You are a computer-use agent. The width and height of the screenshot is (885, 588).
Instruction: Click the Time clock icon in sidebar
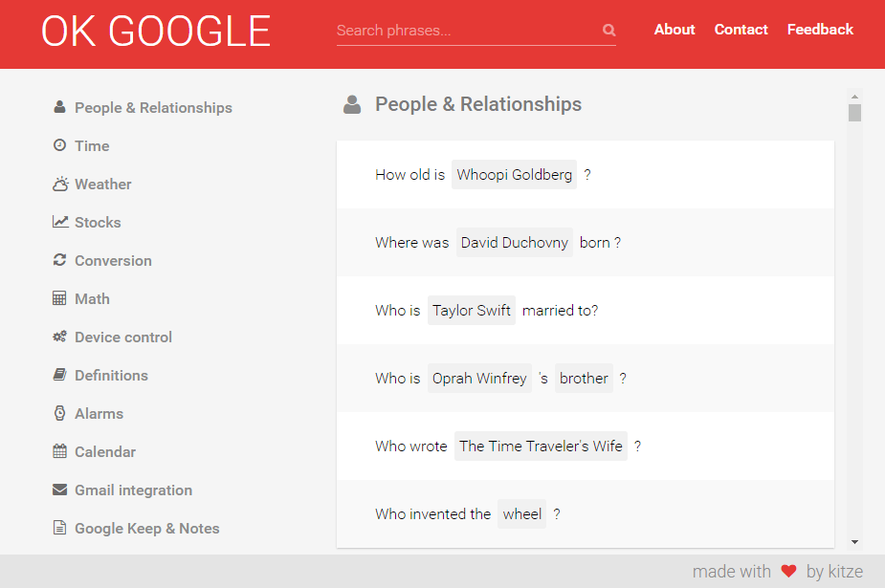coord(59,145)
